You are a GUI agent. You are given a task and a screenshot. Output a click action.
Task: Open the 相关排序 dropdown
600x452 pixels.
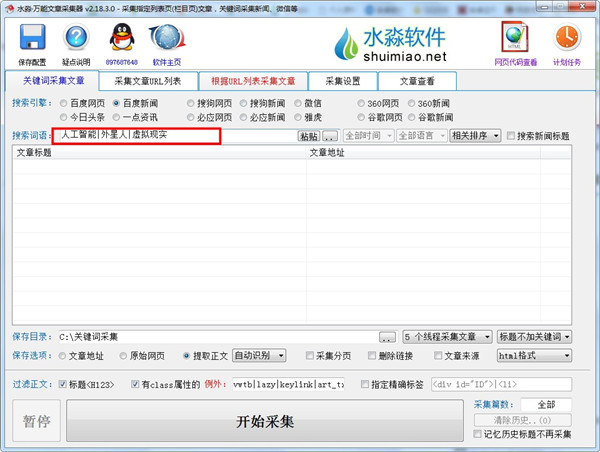pos(475,136)
